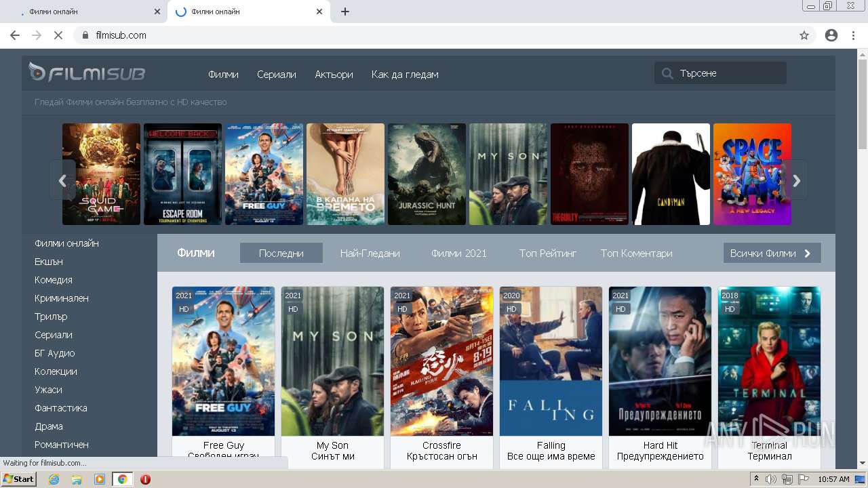The image size is (868, 488).
Task: Open Falling movie card
Action: (x=551, y=376)
